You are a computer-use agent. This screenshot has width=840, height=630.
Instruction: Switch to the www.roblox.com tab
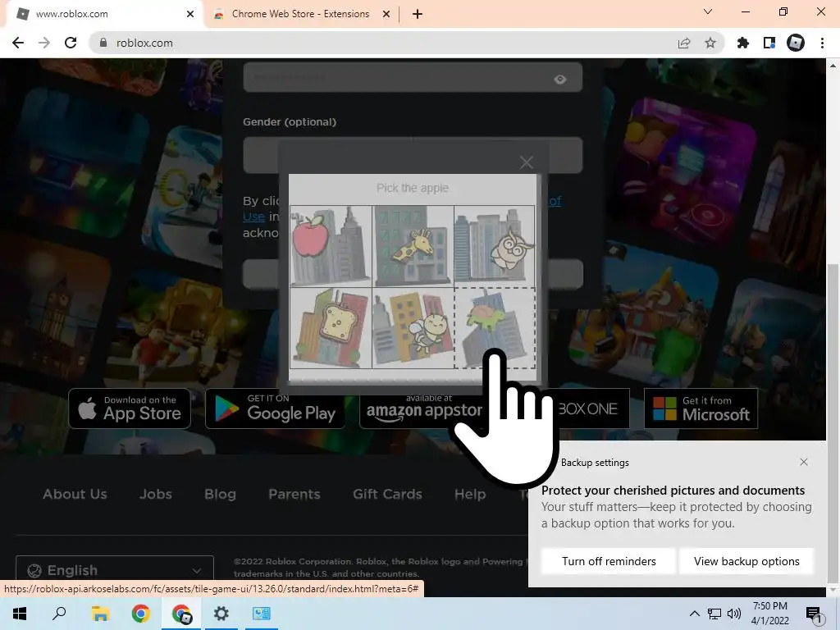coord(104,14)
